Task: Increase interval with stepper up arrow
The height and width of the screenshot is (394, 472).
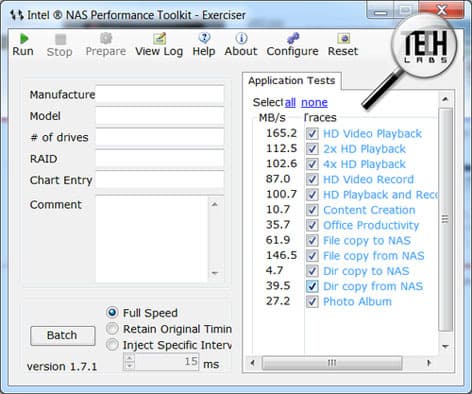Action: pos(129,358)
